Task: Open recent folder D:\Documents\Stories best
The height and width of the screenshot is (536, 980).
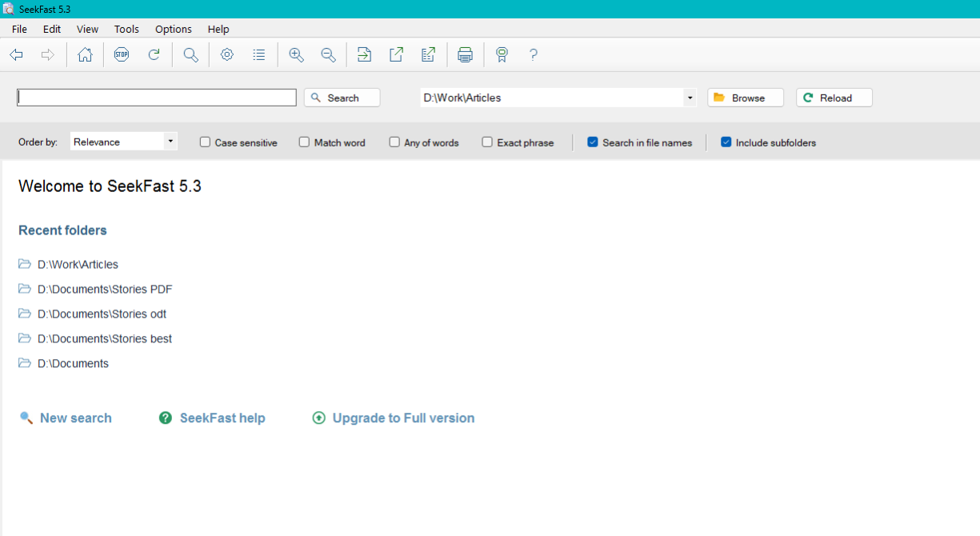Action: point(105,338)
